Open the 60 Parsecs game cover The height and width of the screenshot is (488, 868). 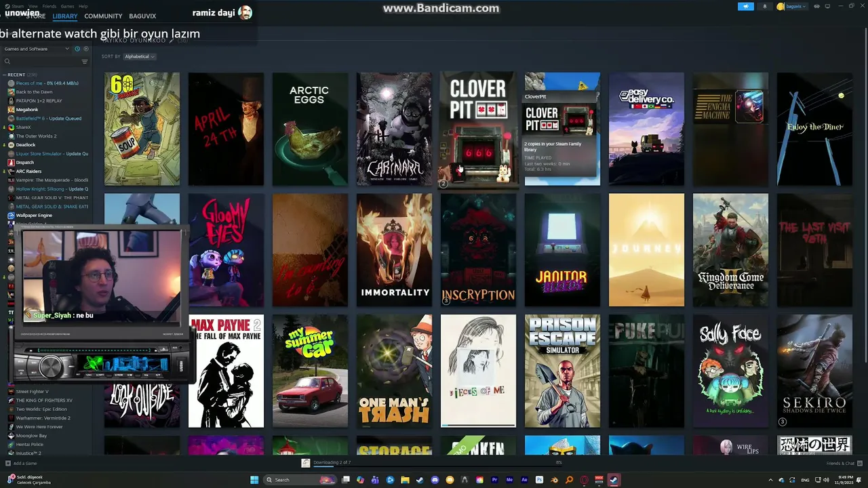[142, 129]
